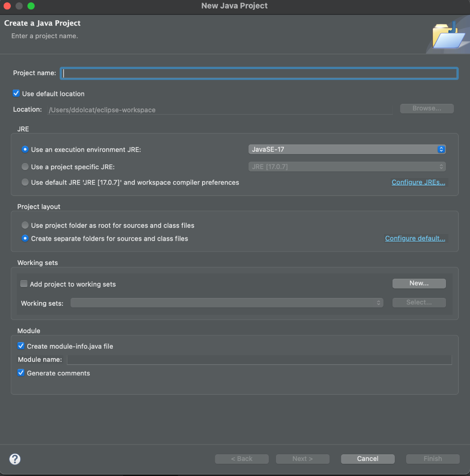
Task: Open the JavaSE-17 execution environment dropdown
Action: coord(347,149)
